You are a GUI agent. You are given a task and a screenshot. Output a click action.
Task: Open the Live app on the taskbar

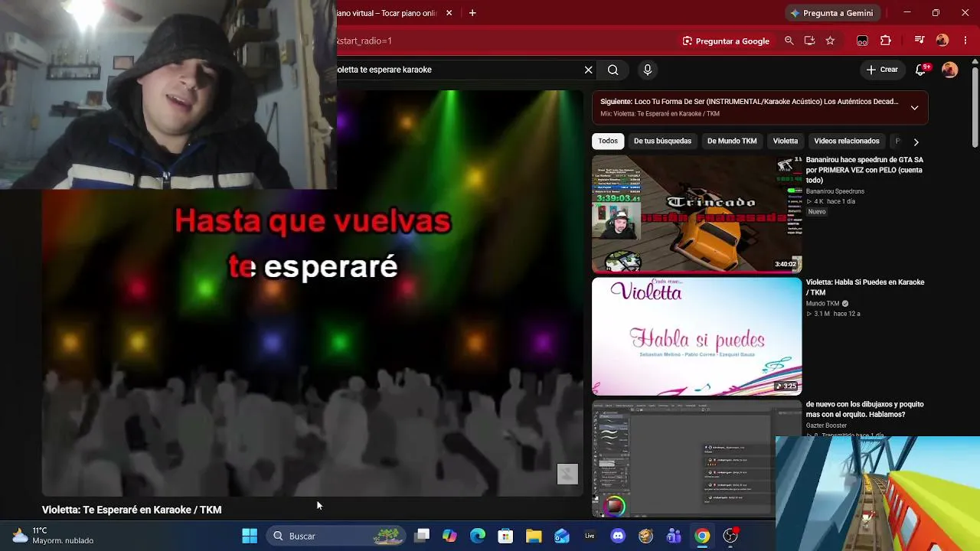point(590,536)
